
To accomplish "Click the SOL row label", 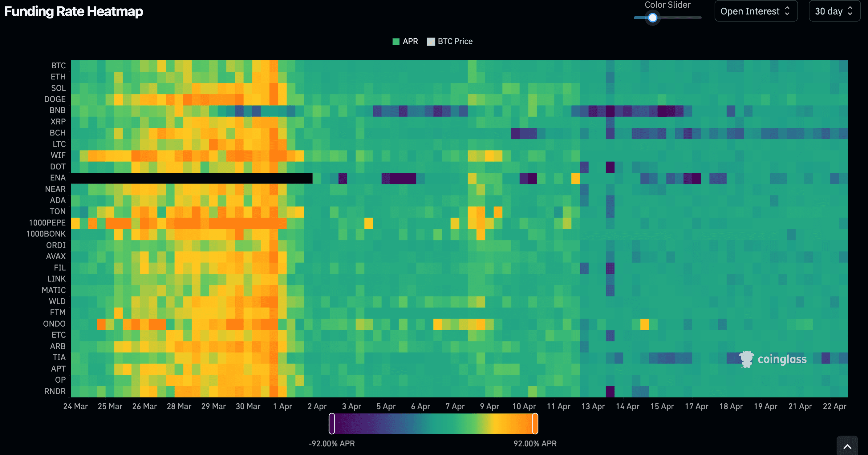I will pos(58,88).
